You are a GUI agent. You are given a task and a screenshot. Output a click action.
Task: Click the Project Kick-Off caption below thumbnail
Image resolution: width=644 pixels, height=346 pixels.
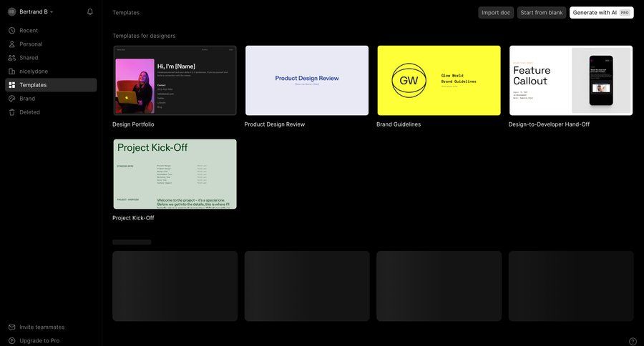coord(134,218)
